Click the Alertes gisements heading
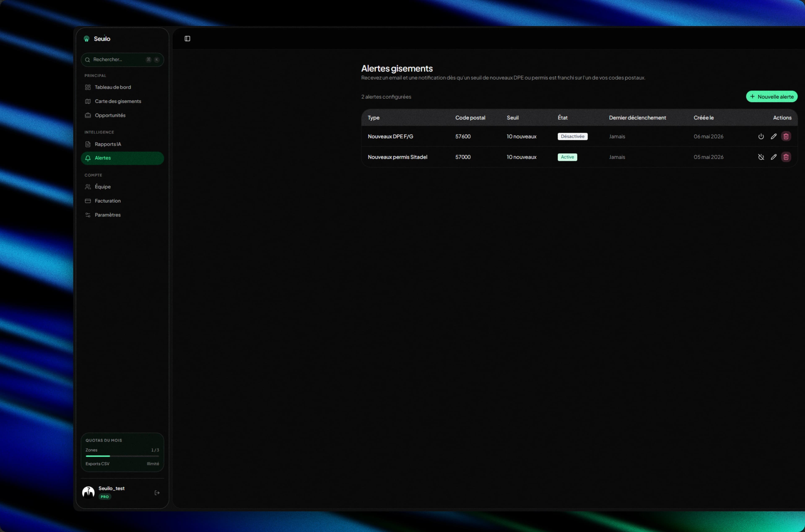The height and width of the screenshot is (532, 805). click(397, 69)
